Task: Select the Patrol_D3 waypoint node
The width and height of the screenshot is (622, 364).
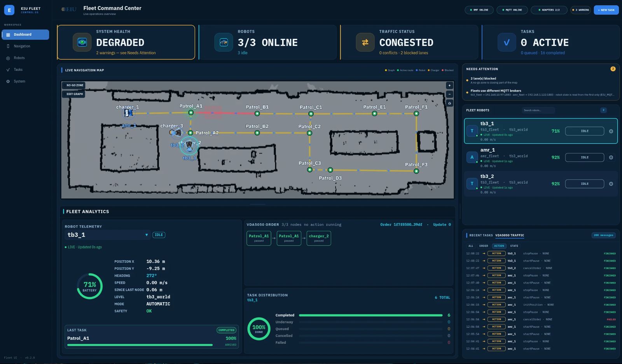Action: [330, 170]
